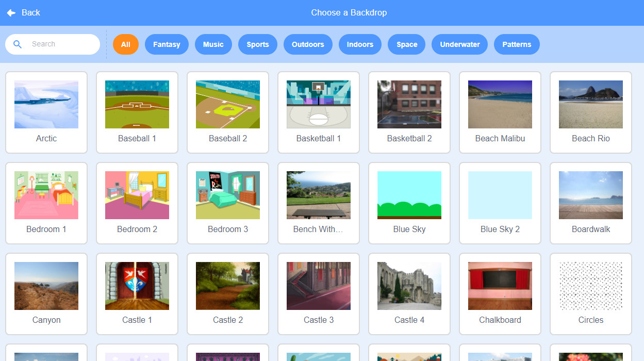Image resolution: width=644 pixels, height=361 pixels.
Task: Select the All category filter
Action: click(x=126, y=44)
